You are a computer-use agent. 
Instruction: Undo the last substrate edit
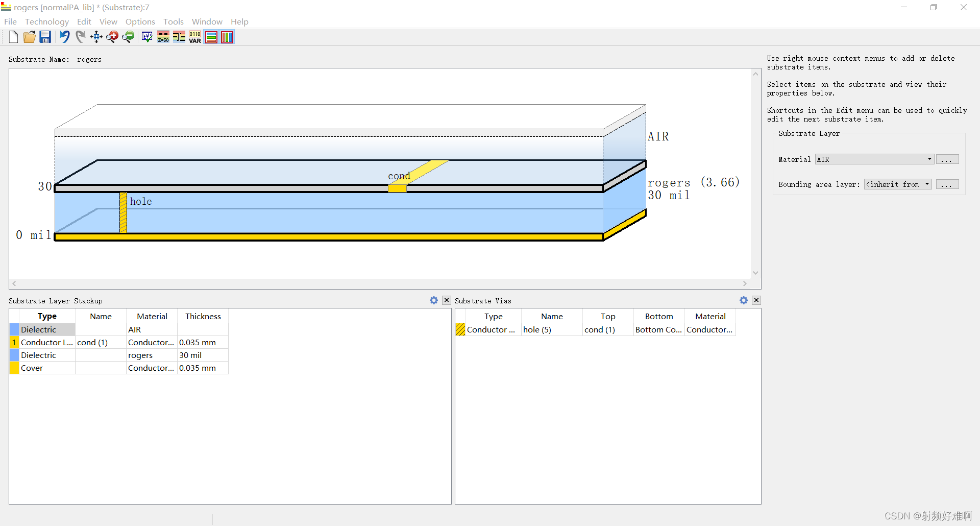(x=64, y=37)
